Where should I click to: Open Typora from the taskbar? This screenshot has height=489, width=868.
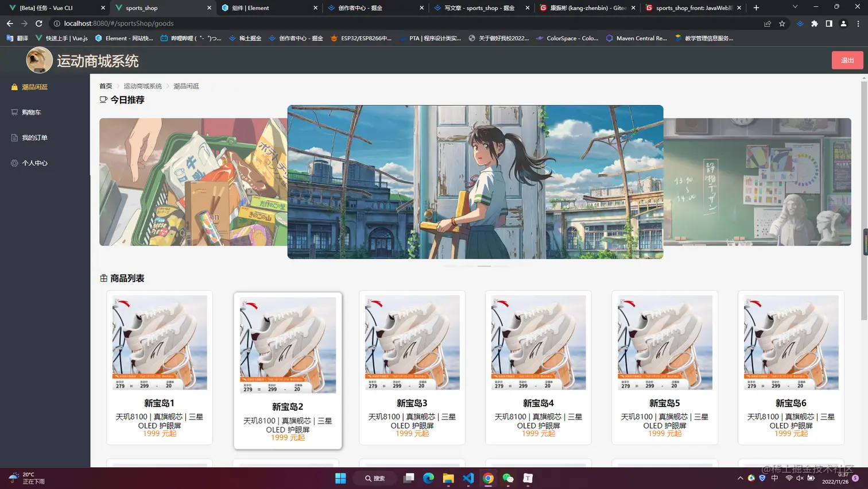528,478
